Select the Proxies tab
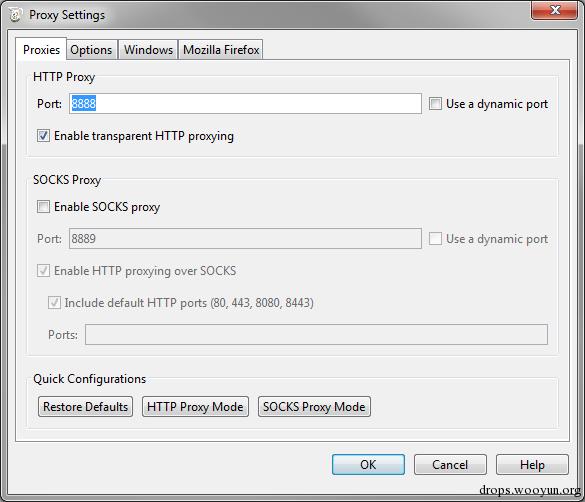585x502 pixels. point(41,49)
